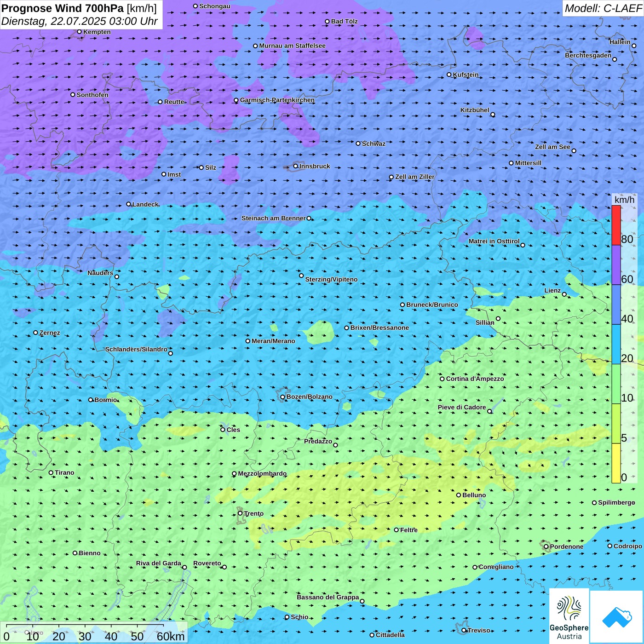
Task: Click the Mittersill location label
Action: pyautogui.click(x=528, y=163)
